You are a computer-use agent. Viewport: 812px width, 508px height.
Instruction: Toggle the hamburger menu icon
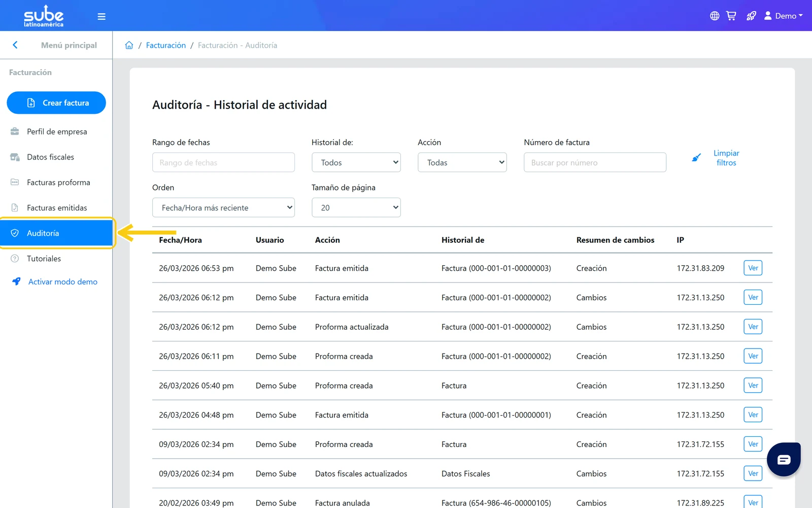pyautogui.click(x=101, y=16)
